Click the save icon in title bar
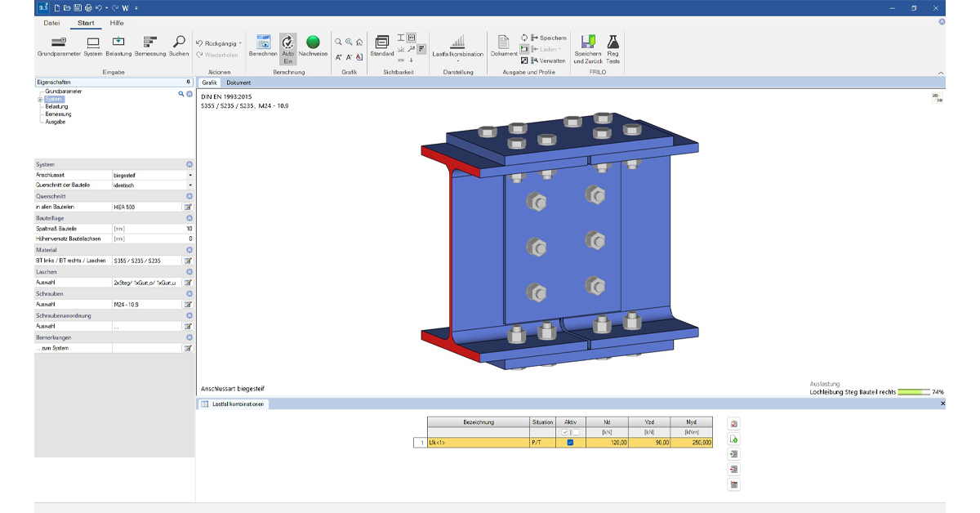 point(78,7)
